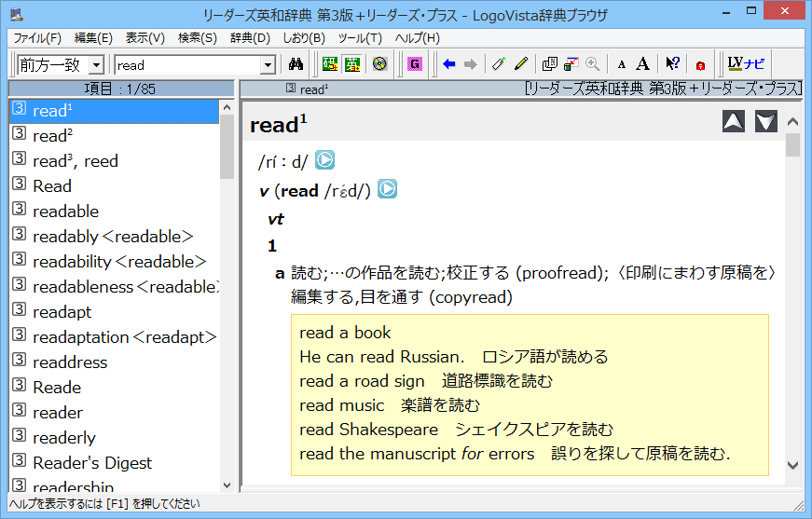Open the 辞典(D) menu
This screenshot has width=812, height=519.
(250, 38)
